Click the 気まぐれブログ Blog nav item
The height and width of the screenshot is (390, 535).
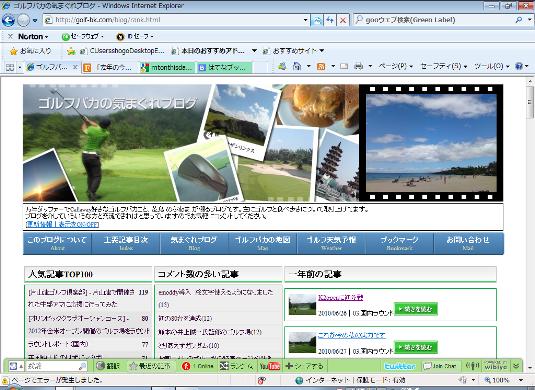click(x=194, y=243)
